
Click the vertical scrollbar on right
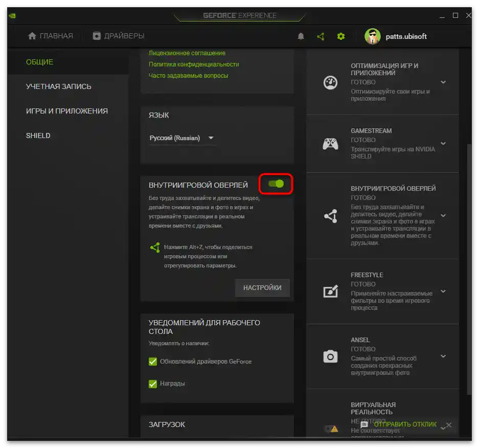(x=469, y=270)
